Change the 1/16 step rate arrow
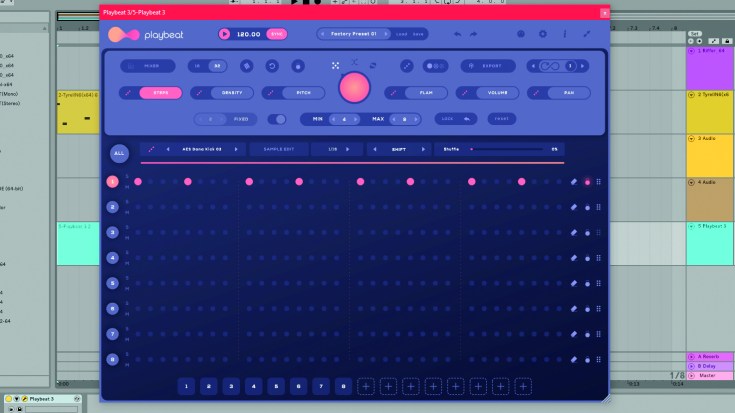Image resolution: width=735 pixels, height=413 pixels. [x=347, y=149]
